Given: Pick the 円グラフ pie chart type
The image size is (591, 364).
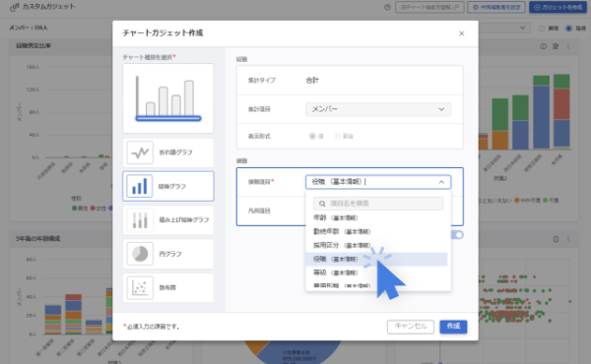Looking at the screenshot, I should (168, 254).
